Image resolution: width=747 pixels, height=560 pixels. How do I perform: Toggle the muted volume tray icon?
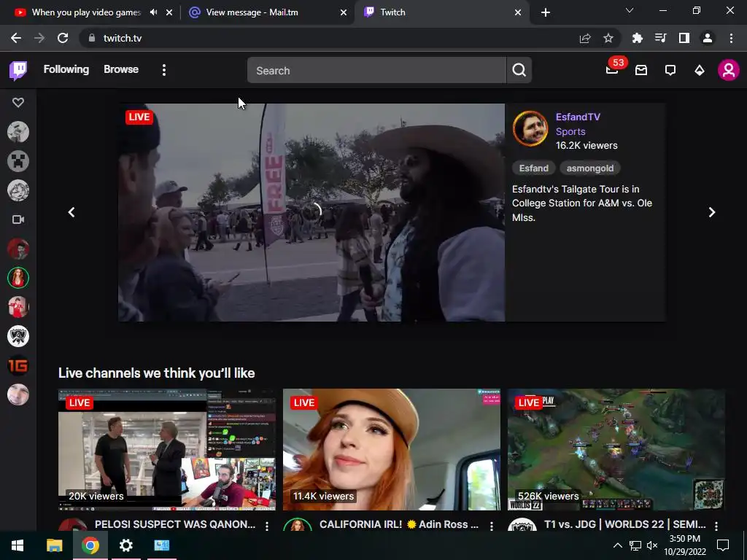652,545
